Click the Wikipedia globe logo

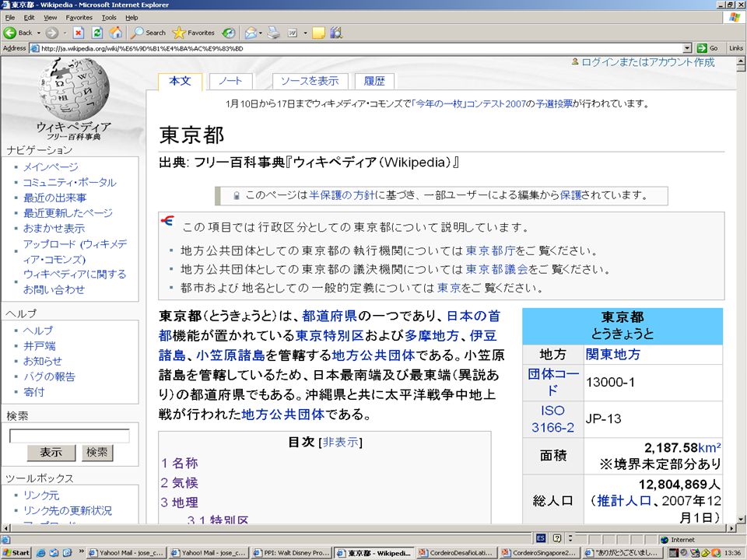click(74, 89)
